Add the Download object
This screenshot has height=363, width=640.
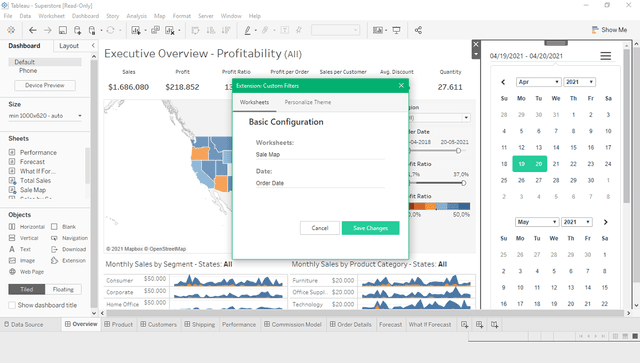coord(68,249)
